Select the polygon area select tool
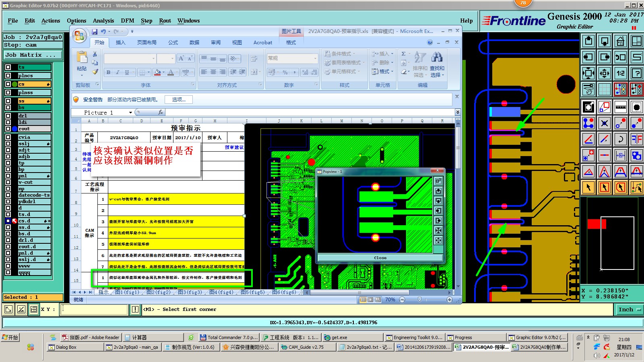 coord(621,187)
